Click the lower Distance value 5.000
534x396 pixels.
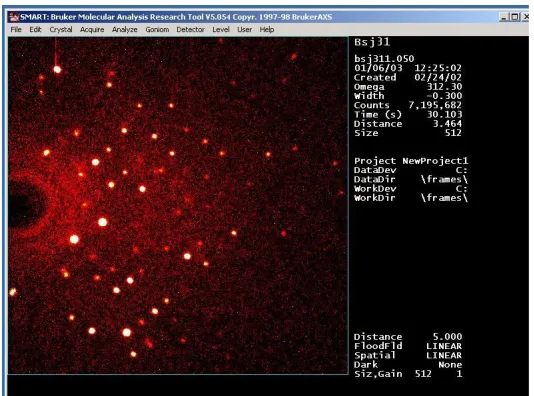447,336
